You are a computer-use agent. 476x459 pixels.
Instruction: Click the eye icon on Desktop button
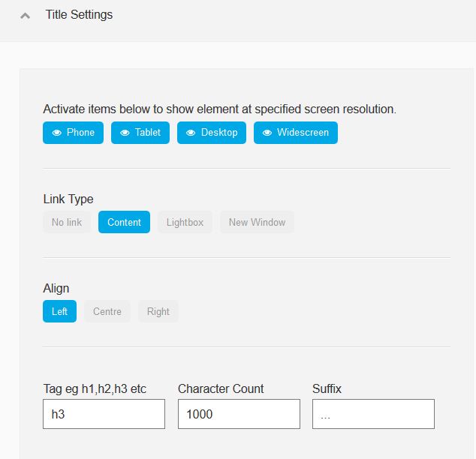click(x=191, y=133)
